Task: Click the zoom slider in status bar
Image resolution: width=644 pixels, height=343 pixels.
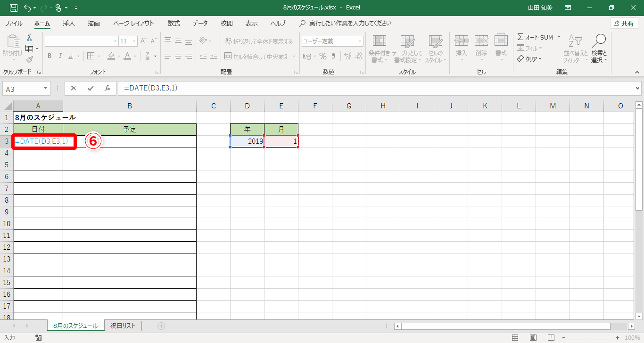Action: click(x=590, y=337)
